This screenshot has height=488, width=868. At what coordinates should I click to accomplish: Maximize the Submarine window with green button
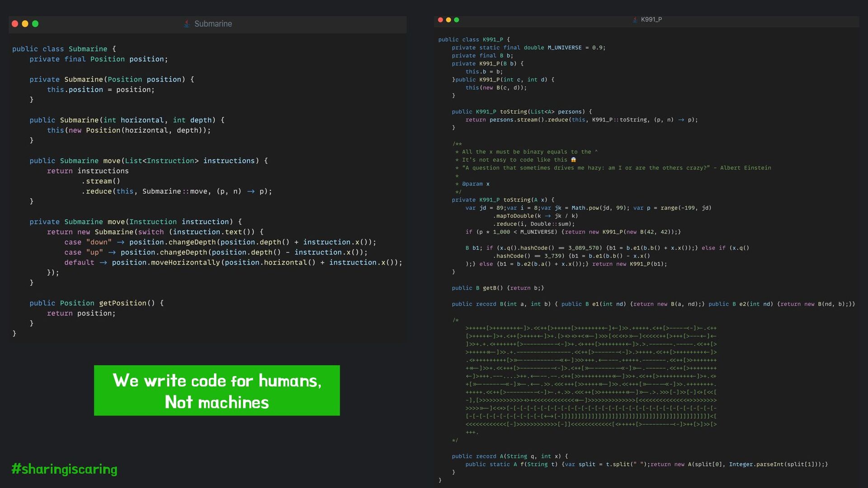point(35,24)
